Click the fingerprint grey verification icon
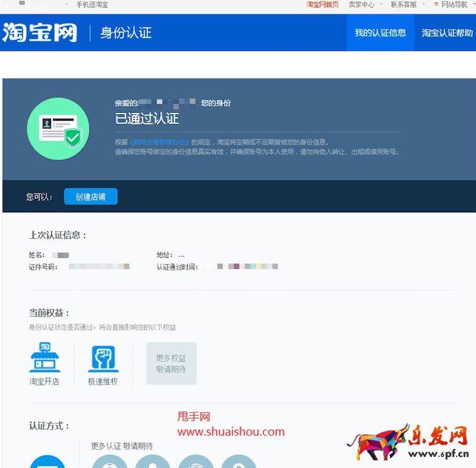This screenshot has width=476, height=468. pyautogui.click(x=195, y=461)
